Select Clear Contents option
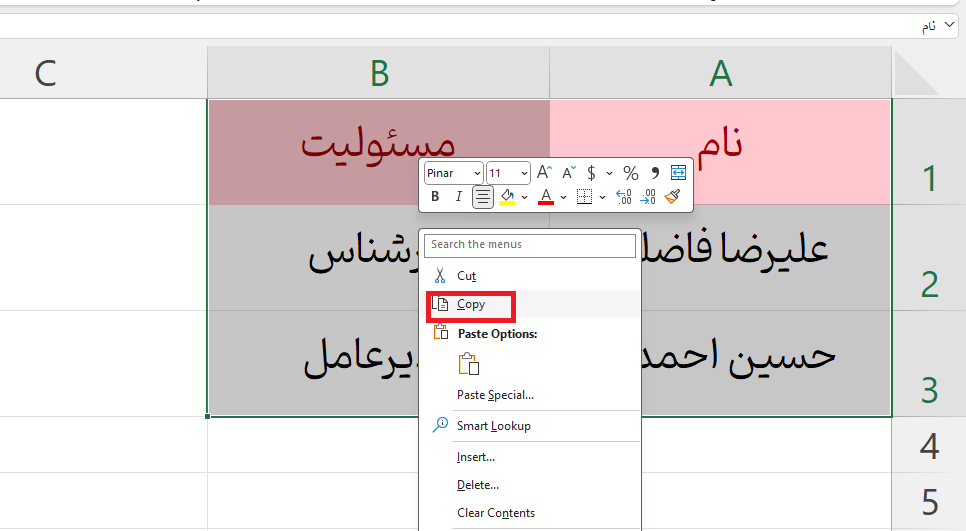Viewport: 966px width, 531px height. coord(495,513)
